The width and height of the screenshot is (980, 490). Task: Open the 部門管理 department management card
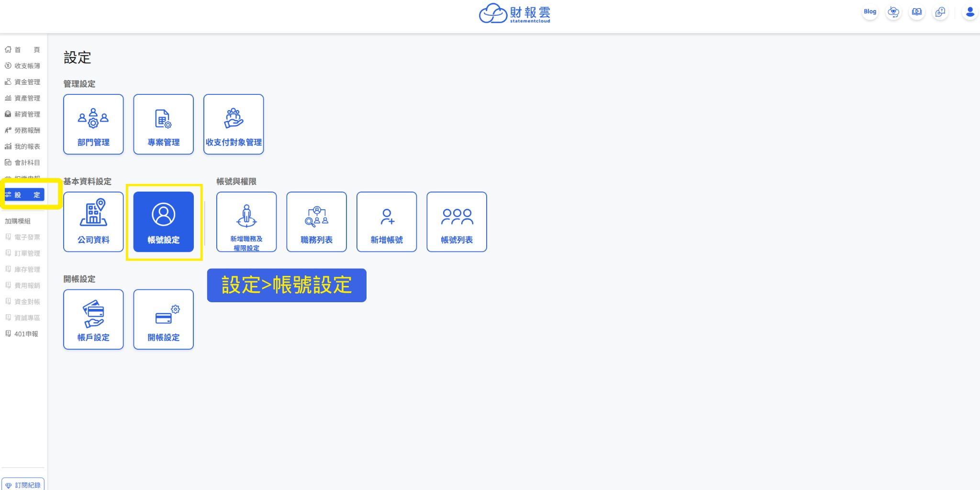tap(93, 124)
